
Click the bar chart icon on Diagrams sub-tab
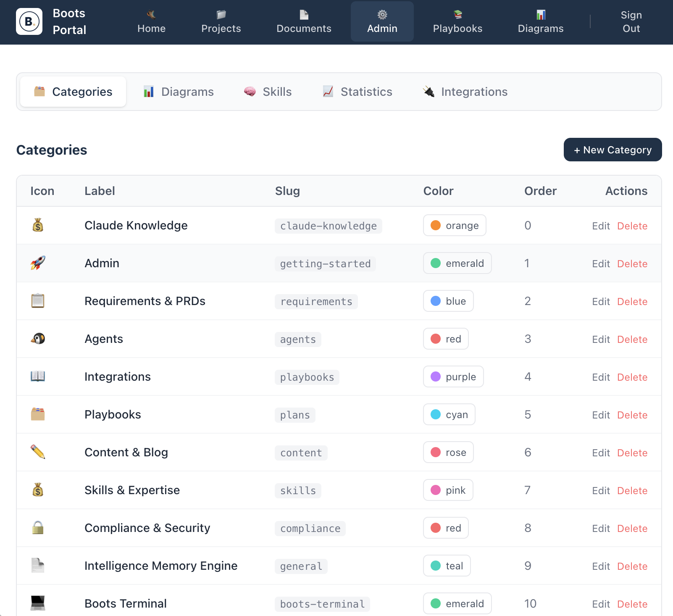click(x=149, y=92)
